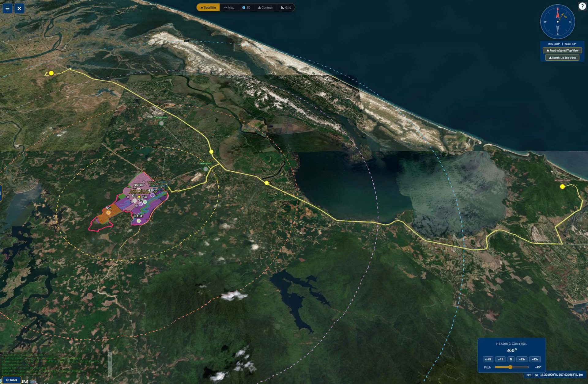Click the coordinates readout in status bar
The height and width of the screenshot is (384, 588).
(x=561, y=374)
